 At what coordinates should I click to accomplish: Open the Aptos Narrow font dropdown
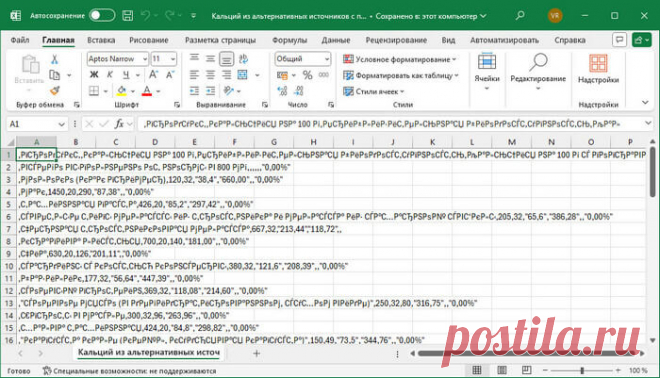pyautogui.click(x=118, y=59)
